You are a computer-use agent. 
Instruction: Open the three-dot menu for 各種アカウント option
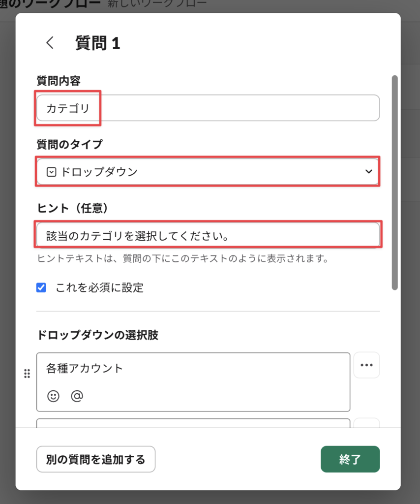pos(366,365)
